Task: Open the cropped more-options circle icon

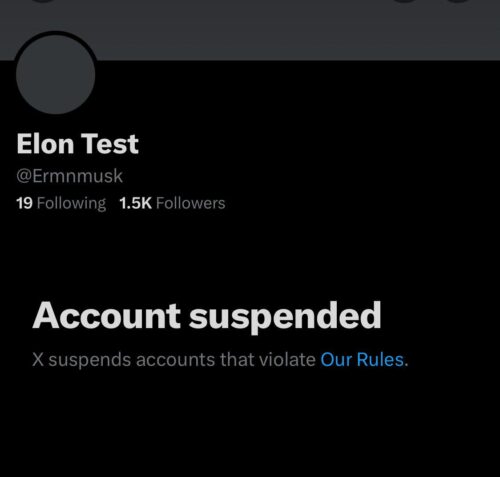Action: pyautogui.click(x=459, y=1)
